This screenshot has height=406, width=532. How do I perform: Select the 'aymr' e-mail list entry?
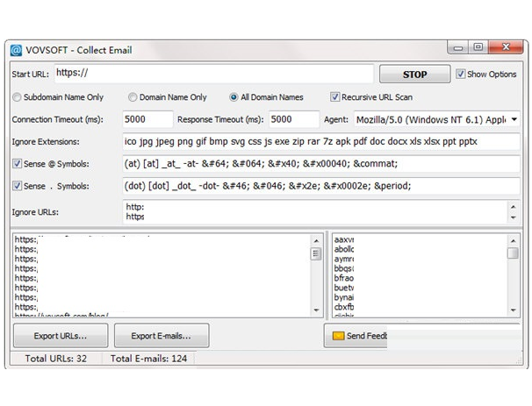[x=344, y=259]
